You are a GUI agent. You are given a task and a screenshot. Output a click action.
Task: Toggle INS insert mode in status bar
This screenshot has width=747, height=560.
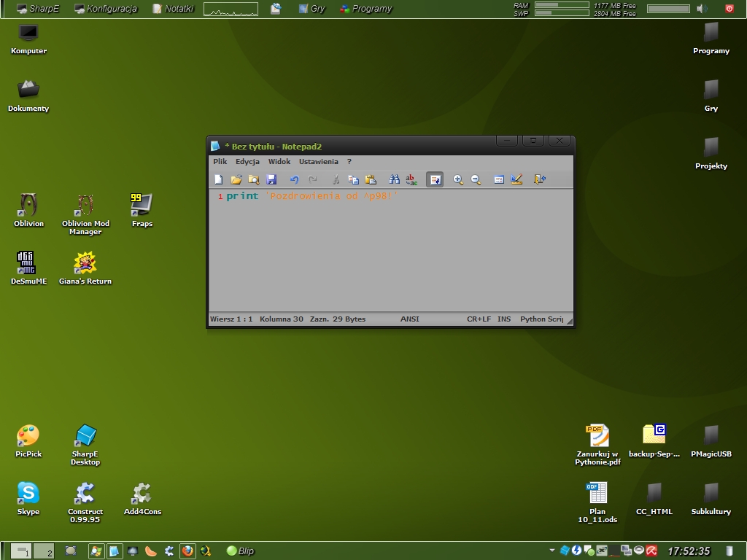[504, 319]
